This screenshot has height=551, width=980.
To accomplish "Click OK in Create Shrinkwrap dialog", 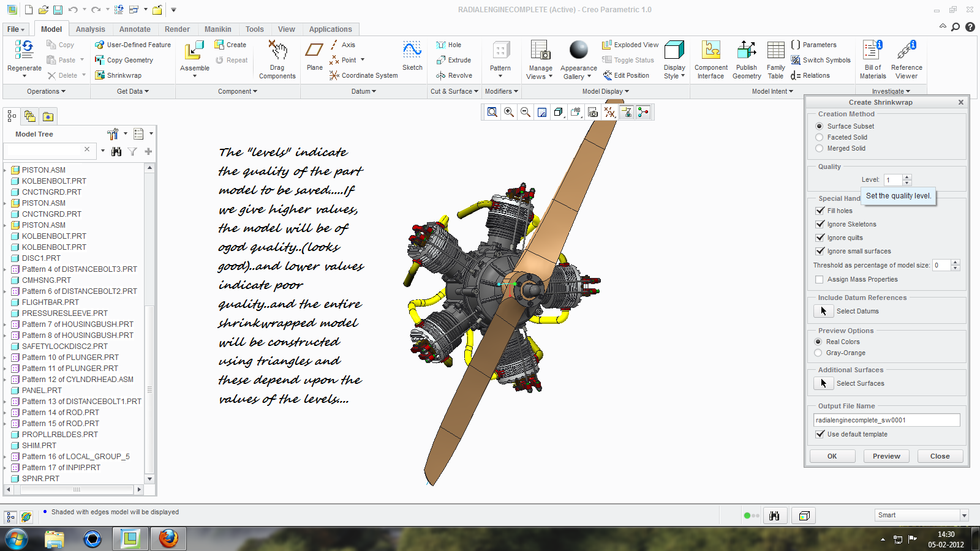I will (832, 456).
